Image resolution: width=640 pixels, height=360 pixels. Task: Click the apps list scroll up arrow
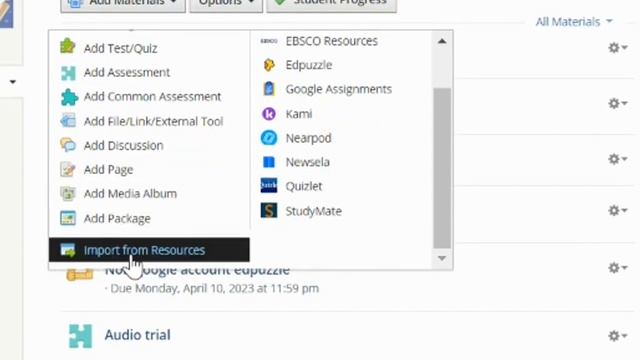click(442, 41)
